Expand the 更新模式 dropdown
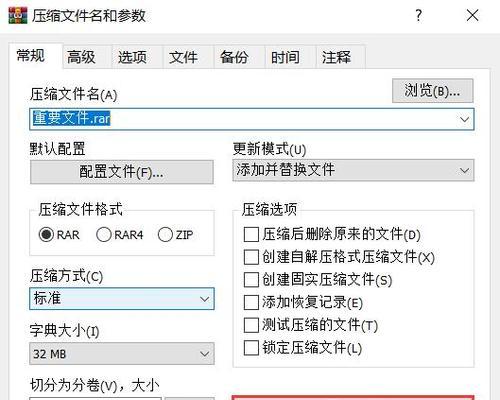Viewport: 500px width, 400px height. coord(353,170)
